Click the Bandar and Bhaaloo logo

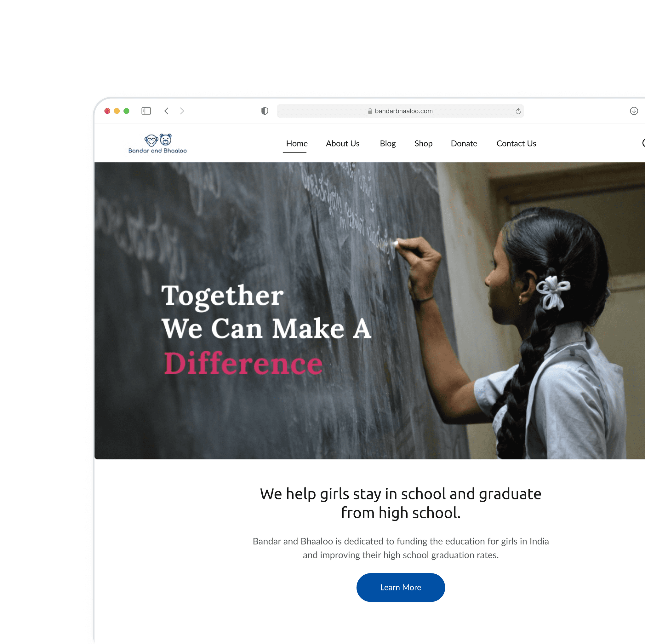click(157, 144)
